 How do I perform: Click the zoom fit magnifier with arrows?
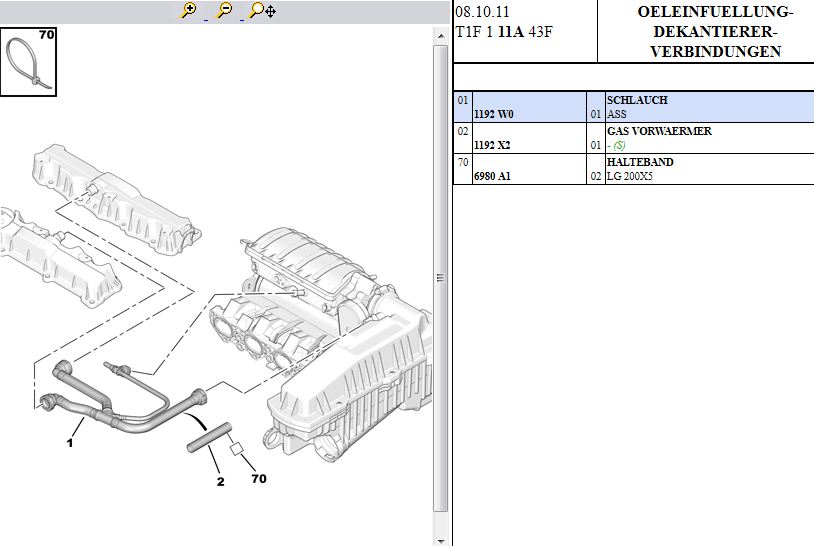click(x=262, y=11)
